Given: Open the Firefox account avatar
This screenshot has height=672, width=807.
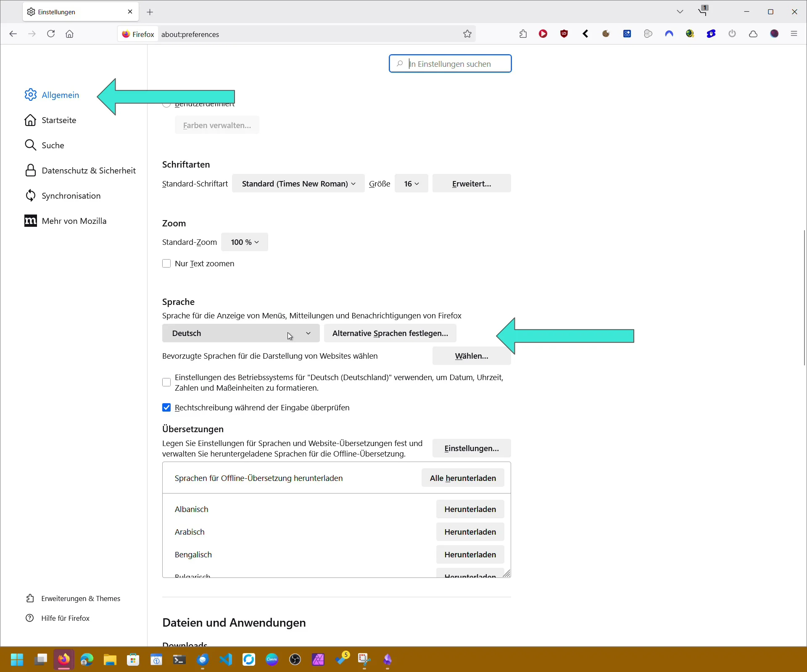Looking at the screenshot, I should click(775, 34).
